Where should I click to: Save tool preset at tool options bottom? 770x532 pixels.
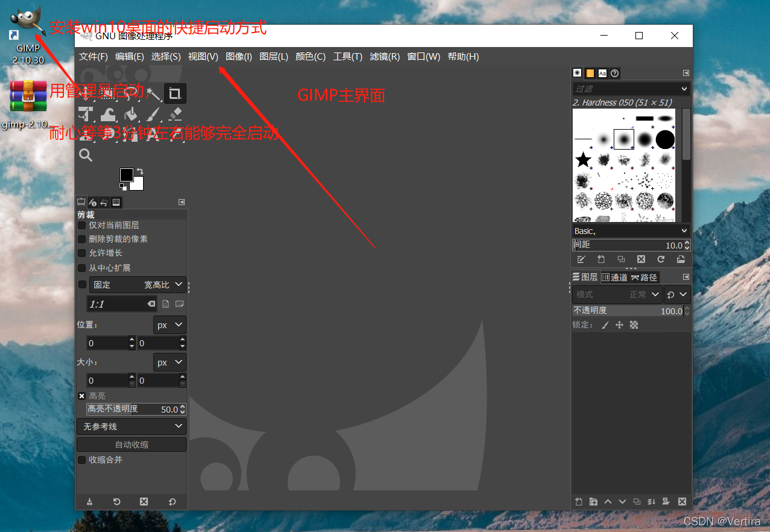pos(89,501)
